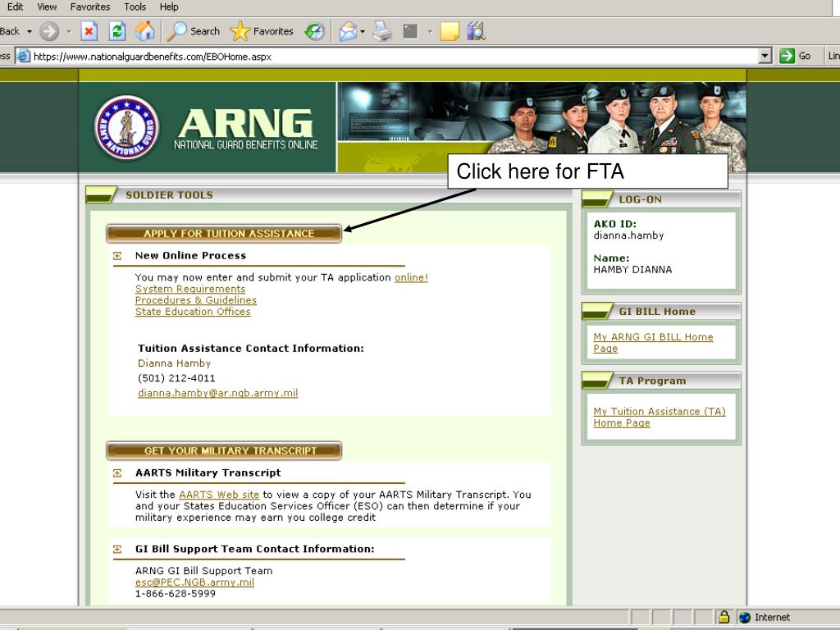The image size is (840, 630).
Task: Click the Internet zone globe icon
Action: pyautogui.click(x=745, y=617)
